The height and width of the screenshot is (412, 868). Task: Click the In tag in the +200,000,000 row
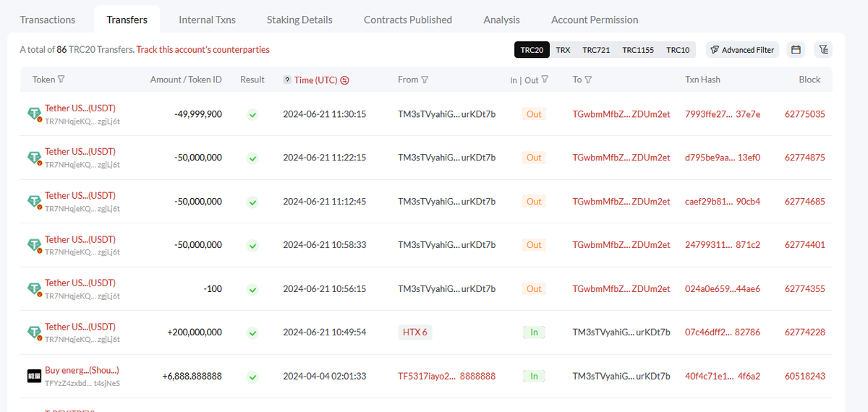[534, 332]
